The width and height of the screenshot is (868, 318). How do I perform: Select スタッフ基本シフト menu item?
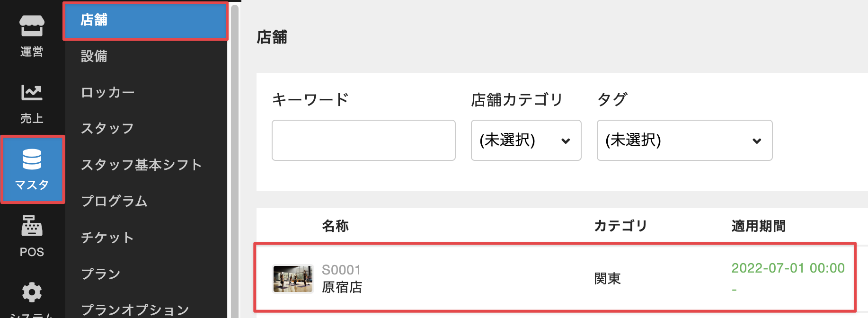(142, 165)
